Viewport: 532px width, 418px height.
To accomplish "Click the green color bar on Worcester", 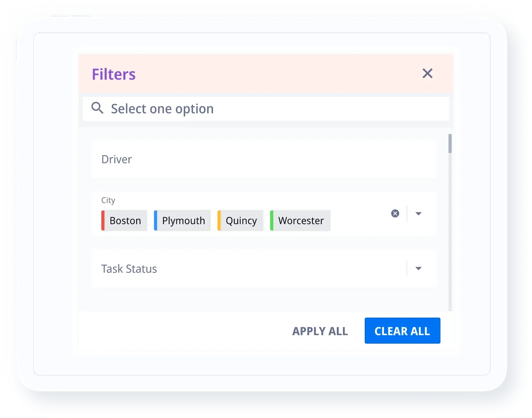I will point(272,221).
